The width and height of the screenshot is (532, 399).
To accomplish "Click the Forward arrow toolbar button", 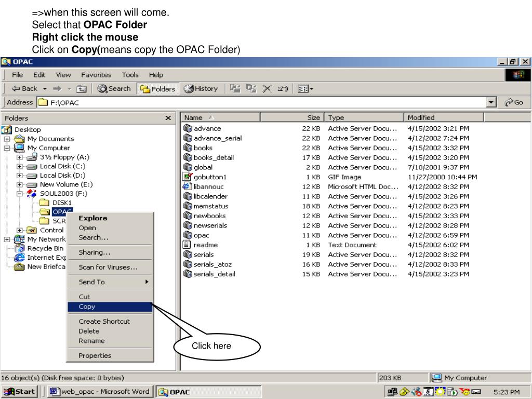I will tap(57, 88).
